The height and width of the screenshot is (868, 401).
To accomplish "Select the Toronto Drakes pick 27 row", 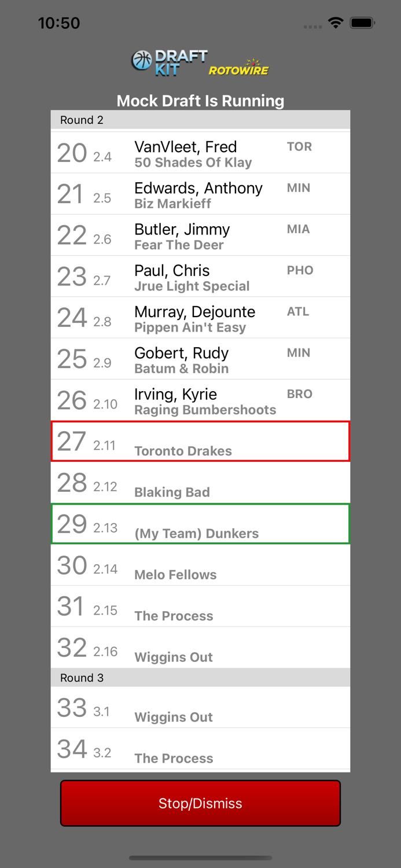I will point(200,442).
